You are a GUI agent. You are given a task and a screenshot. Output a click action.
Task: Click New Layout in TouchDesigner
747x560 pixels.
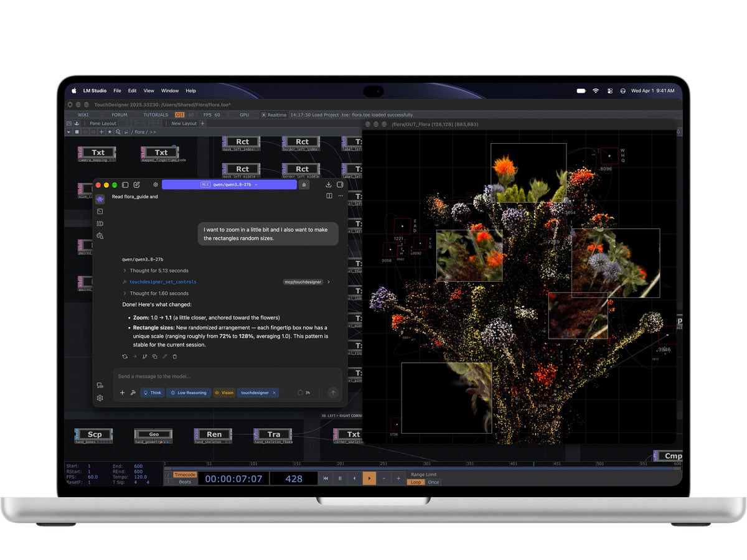tap(184, 123)
